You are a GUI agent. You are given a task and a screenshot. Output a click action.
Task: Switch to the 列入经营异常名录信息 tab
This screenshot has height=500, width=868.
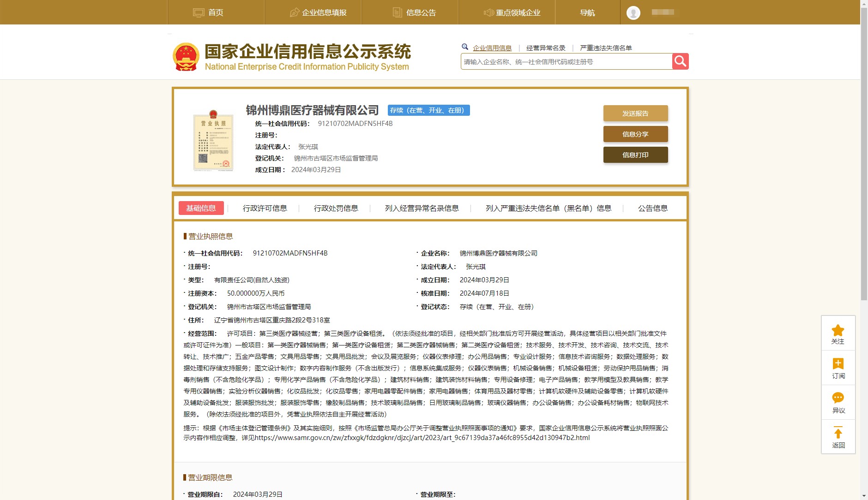[422, 208]
